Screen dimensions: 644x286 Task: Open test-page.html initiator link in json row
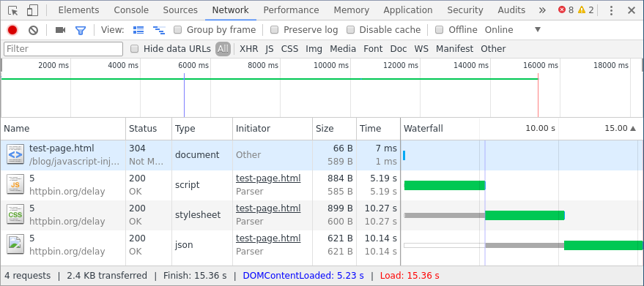point(268,238)
